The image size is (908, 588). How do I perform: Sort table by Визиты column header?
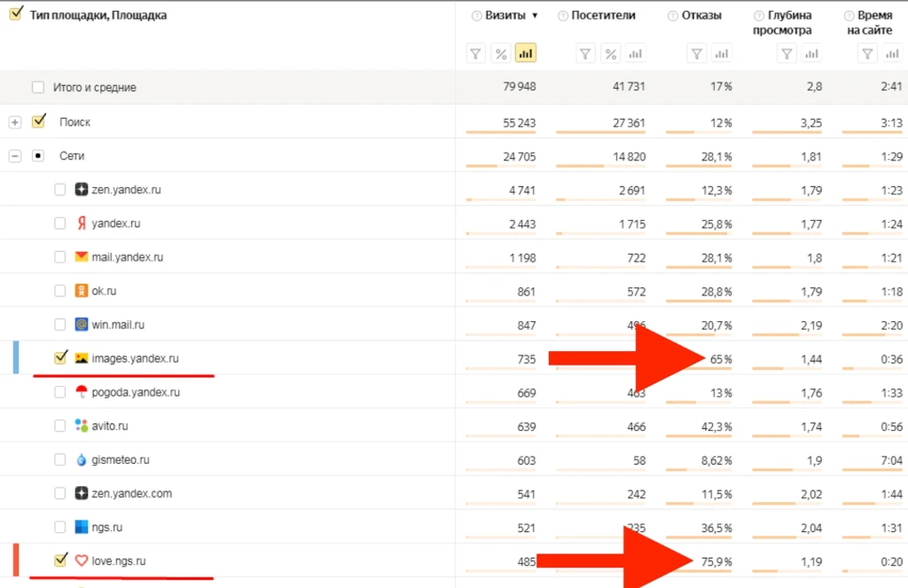click(505, 16)
